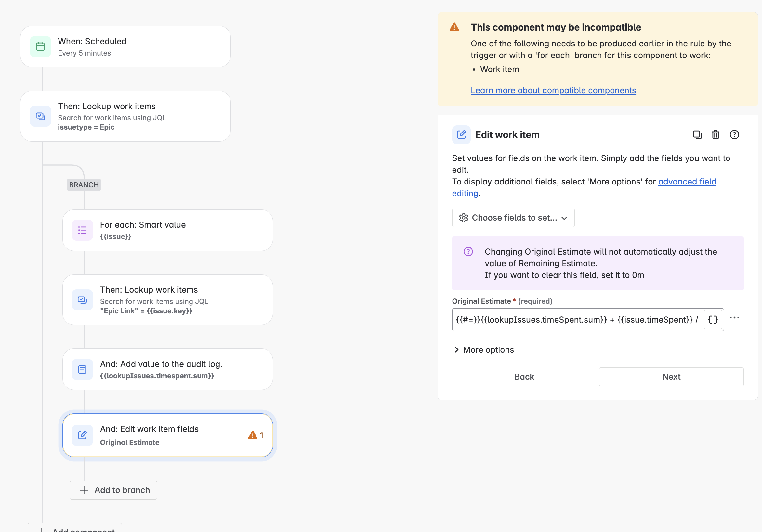Open the Choose fields to set dropdown
Screen dimensions: 762x532
tap(513, 218)
